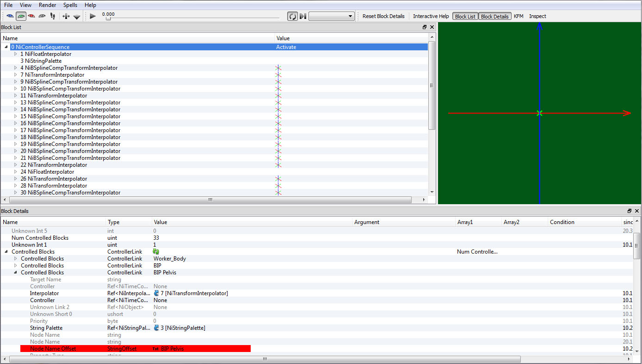
Task: Click the link icon beside 7 NiTransformInterpolator
Action: point(156,293)
